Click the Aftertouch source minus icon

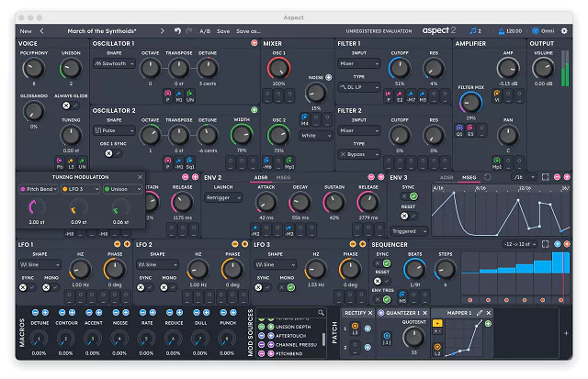click(261, 336)
